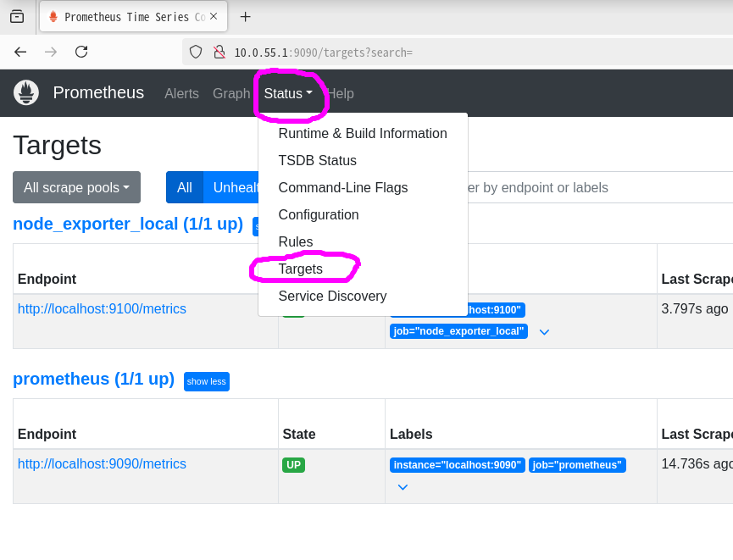The height and width of the screenshot is (560, 733).
Task: Select the All filter button
Action: click(185, 187)
